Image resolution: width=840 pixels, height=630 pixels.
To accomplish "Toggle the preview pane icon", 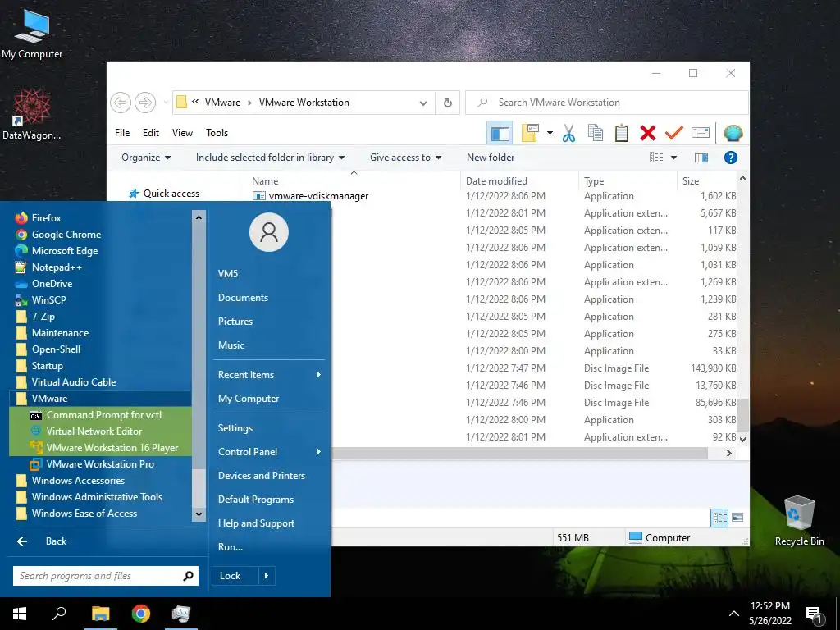I will tap(701, 157).
